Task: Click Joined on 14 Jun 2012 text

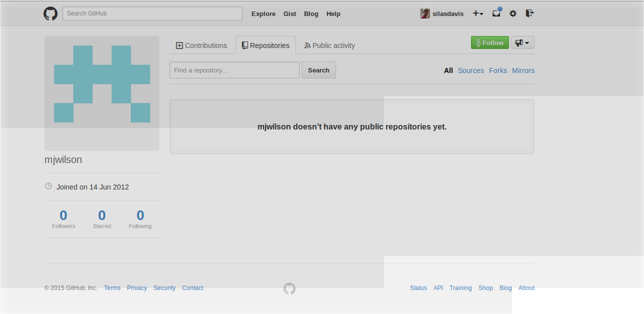Action: click(x=92, y=187)
